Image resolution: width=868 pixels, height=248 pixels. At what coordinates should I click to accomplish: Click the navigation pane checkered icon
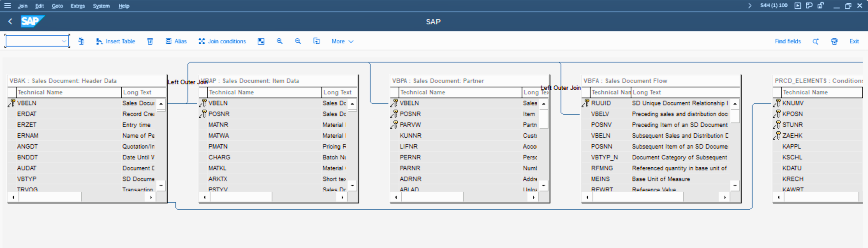(261, 41)
